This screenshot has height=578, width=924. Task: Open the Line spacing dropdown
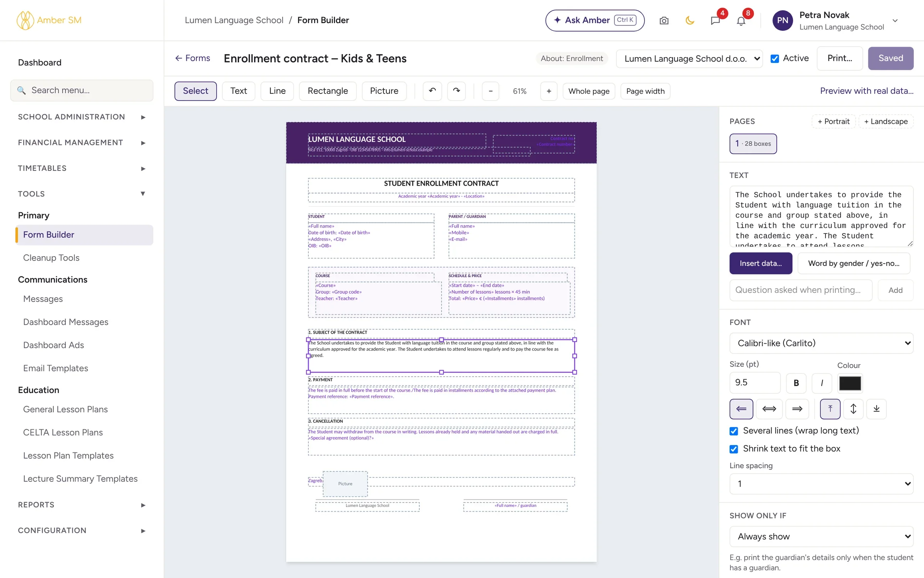point(821,484)
